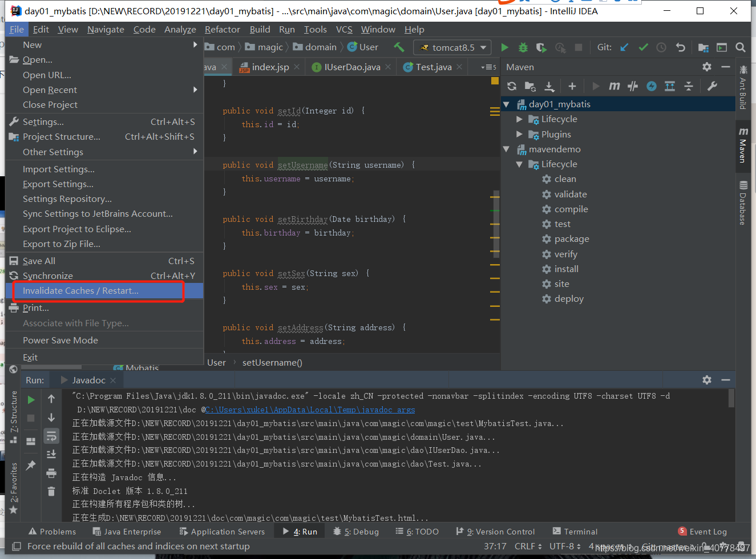Open the 7: Structure side tool window
This screenshot has width=756, height=559.
[14, 416]
